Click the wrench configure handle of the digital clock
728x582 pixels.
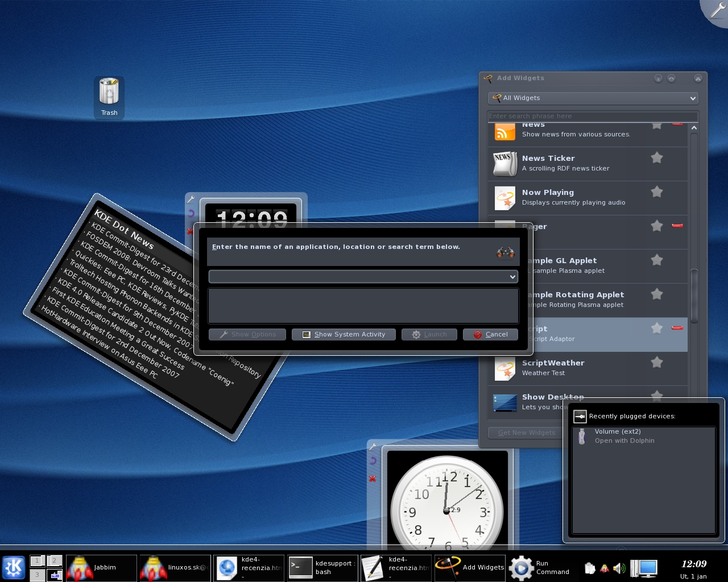[x=191, y=200]
